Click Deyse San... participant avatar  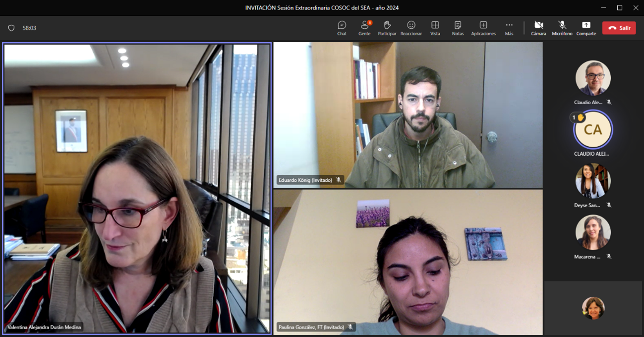593,181
